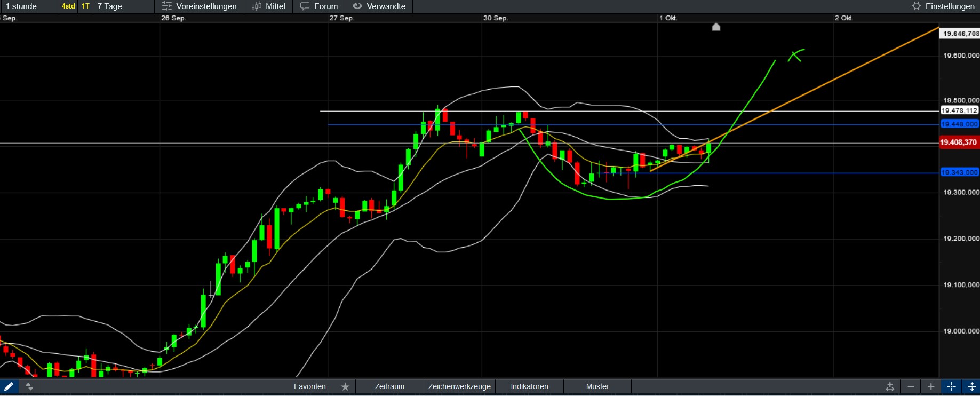Viewport: 980px width, 396px height.
Task: Click the 27 Sep. date label
Action: [341, 18]
